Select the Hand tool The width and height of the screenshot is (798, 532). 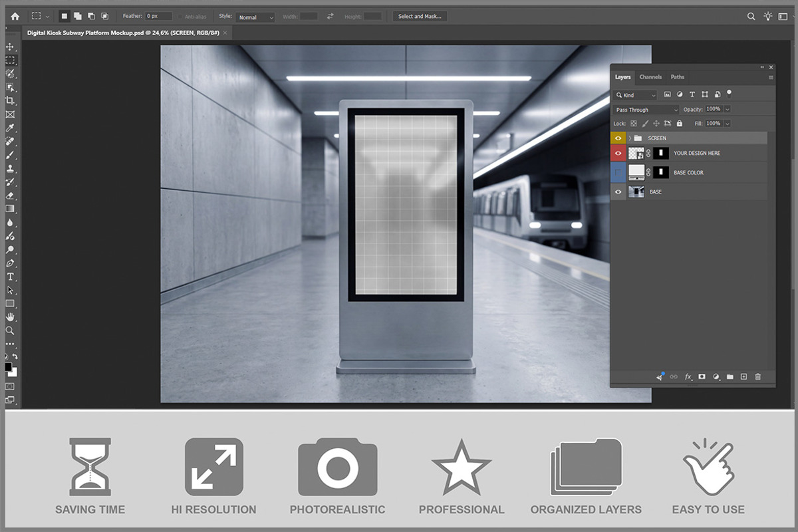(10, 317)
